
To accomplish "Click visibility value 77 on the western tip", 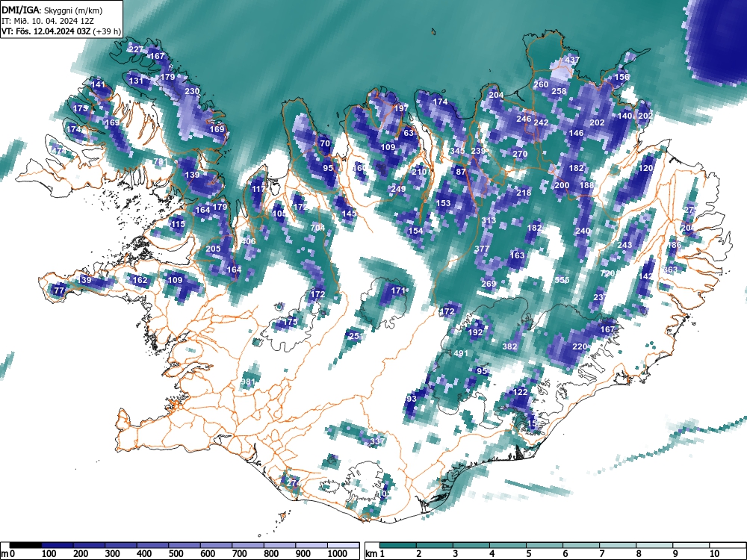I will tap(59, 290).
